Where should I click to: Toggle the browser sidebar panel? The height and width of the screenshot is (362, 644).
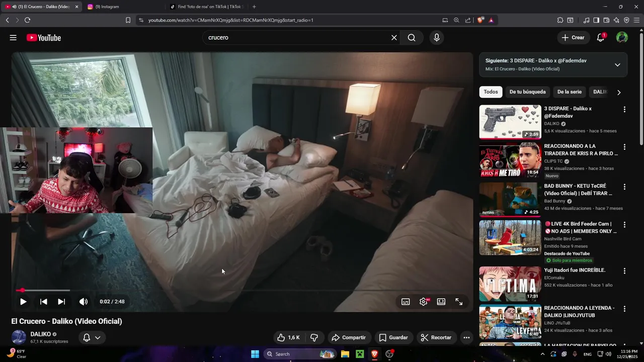[x=596, y=20]
